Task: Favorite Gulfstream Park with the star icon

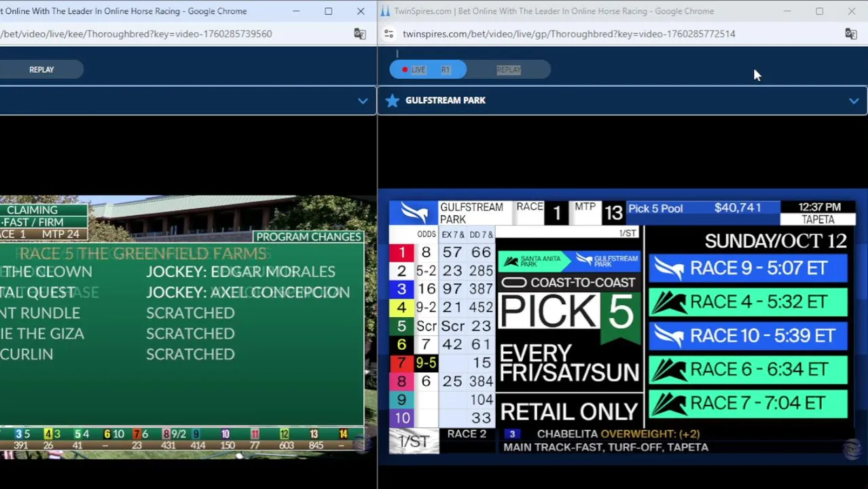Action: (392, 101)
